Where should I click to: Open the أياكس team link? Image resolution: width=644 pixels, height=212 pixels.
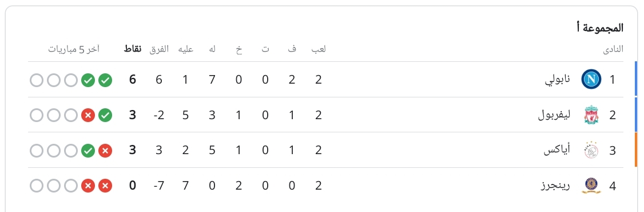557,150
